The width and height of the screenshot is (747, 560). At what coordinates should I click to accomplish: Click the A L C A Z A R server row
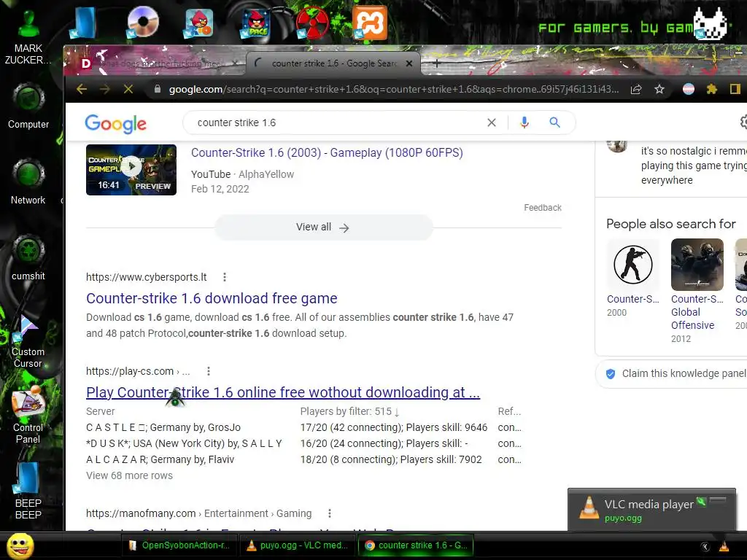coord(303,459)
